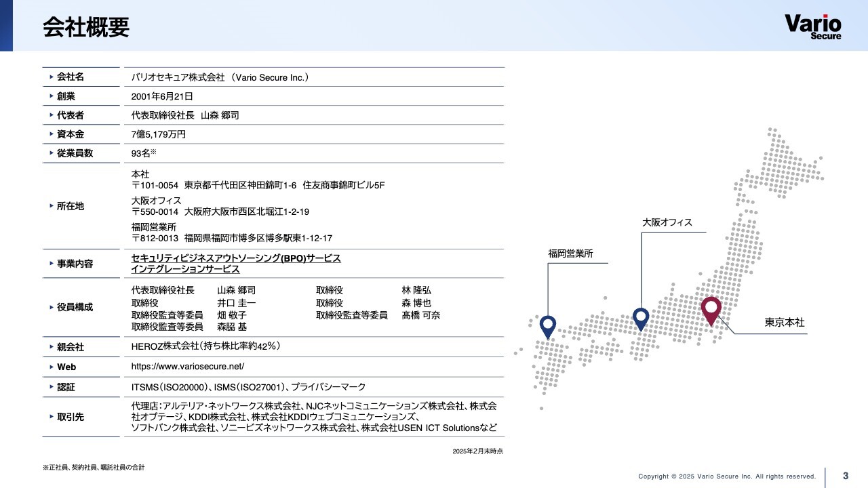Viewport: 868px width, 488px height.
Task: Click the triangle bullet beside 取引先
Action: 52,417
